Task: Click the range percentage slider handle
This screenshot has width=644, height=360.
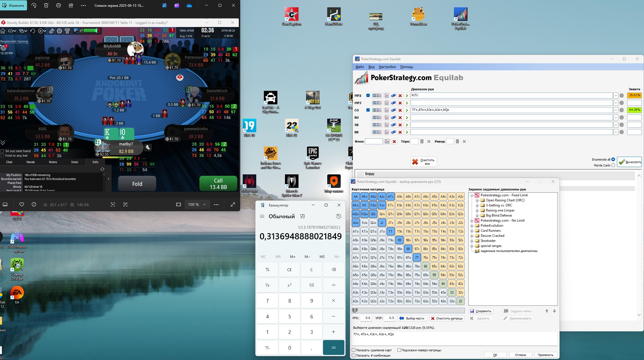Action: 355,310
